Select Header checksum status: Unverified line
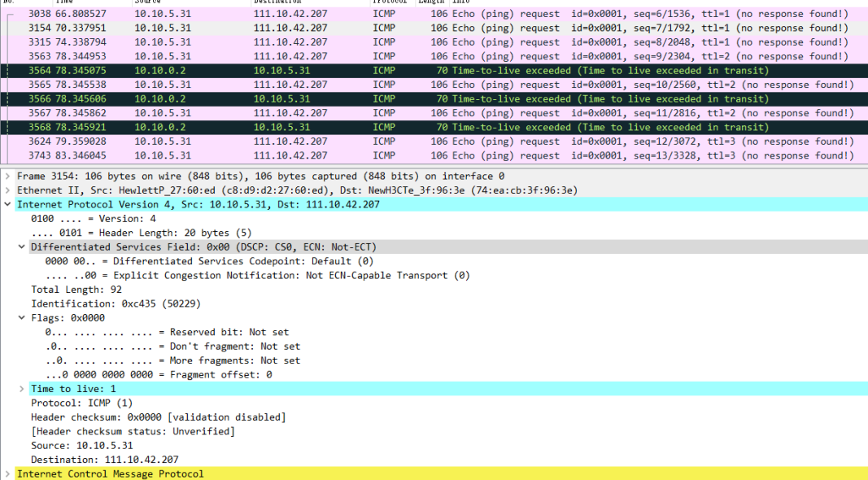 [133, 431]
